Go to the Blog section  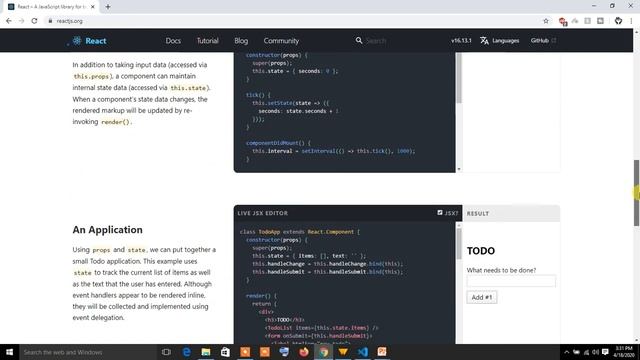pos(241,41)
